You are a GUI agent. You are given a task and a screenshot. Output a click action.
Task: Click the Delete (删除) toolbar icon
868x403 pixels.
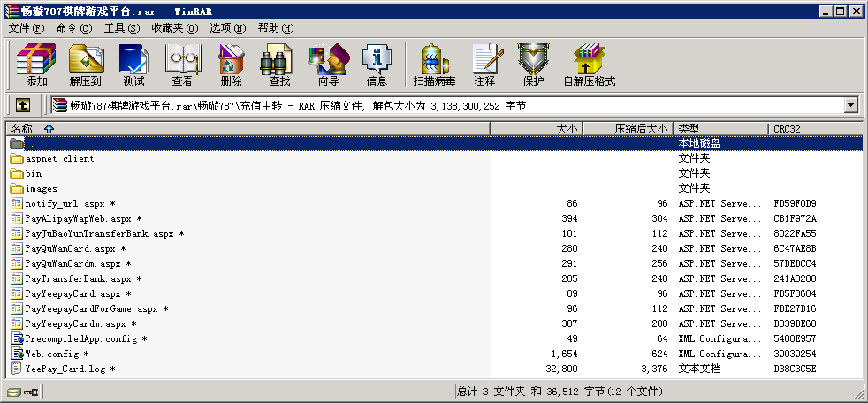click(x=231, y=65)
